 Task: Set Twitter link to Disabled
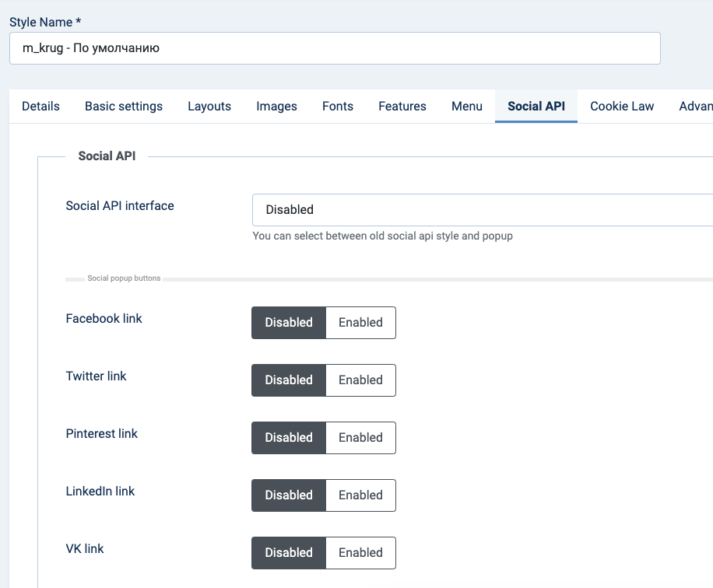tap(289, 380)
